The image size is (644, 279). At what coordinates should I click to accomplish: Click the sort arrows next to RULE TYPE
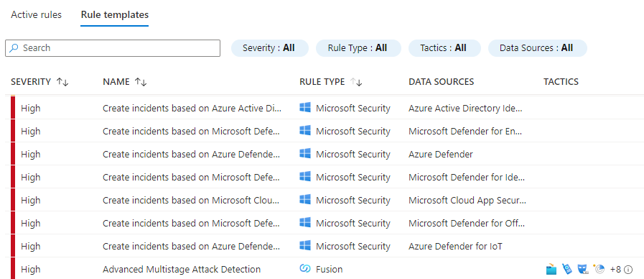point(356,82)
